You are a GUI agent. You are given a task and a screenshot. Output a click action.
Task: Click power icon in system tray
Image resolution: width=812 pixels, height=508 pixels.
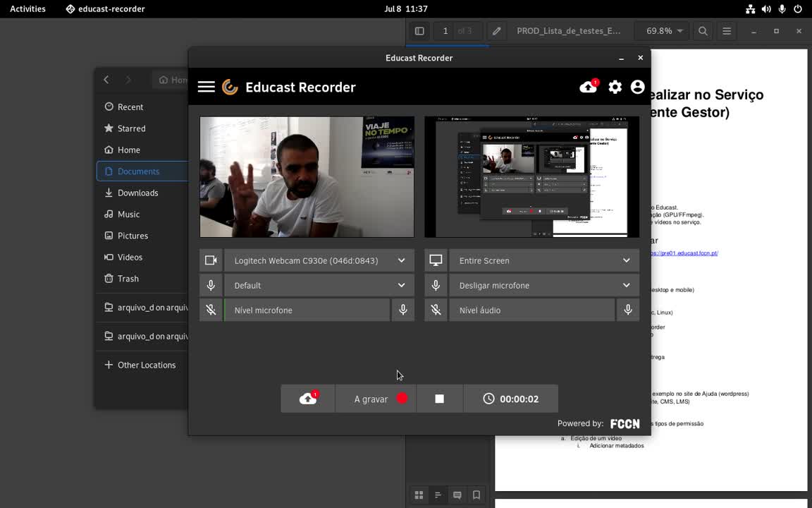[x=798, y=8]
